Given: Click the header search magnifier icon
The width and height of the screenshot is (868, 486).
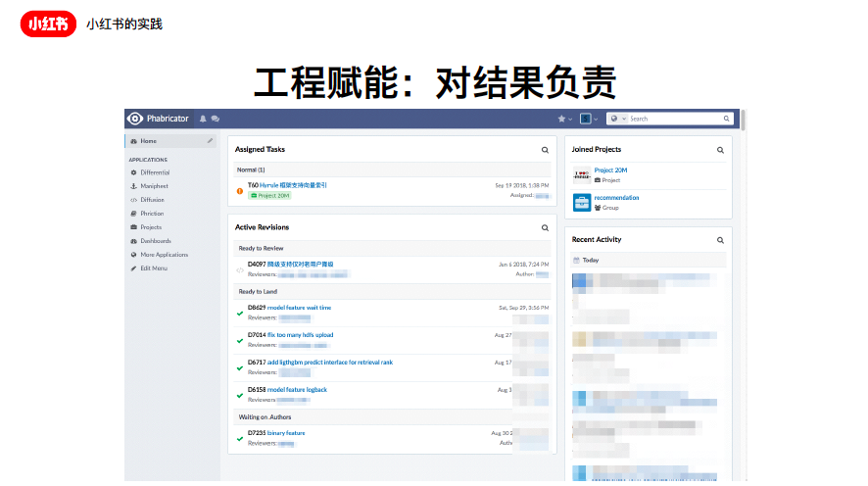Looking at the screenshot, I should pos(726,119).
